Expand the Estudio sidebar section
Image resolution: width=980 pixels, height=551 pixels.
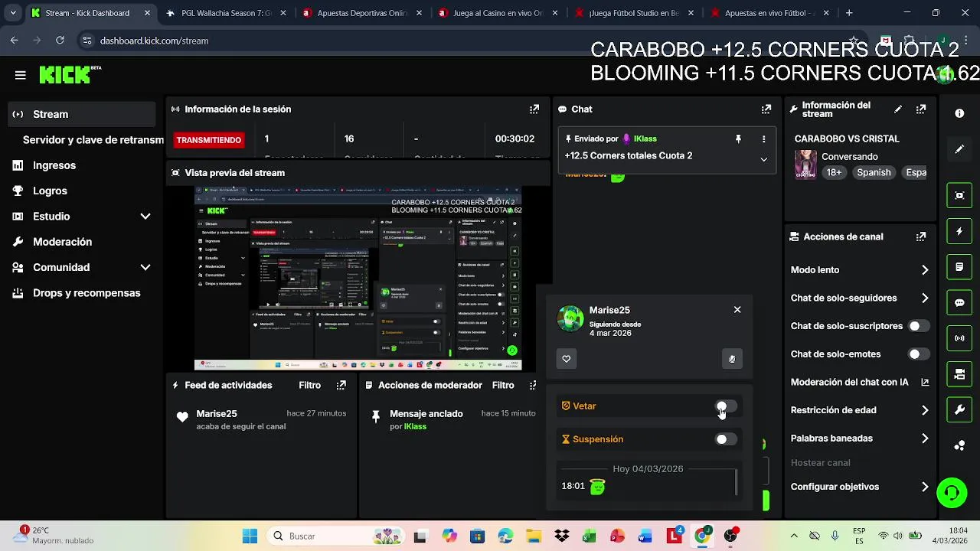(145, 217)
